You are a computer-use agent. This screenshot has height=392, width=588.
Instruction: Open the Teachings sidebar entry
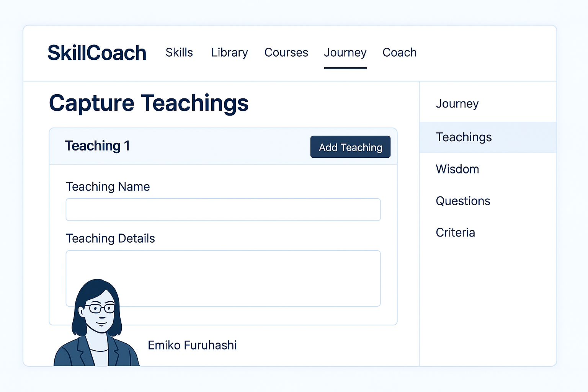coord(464,137)
